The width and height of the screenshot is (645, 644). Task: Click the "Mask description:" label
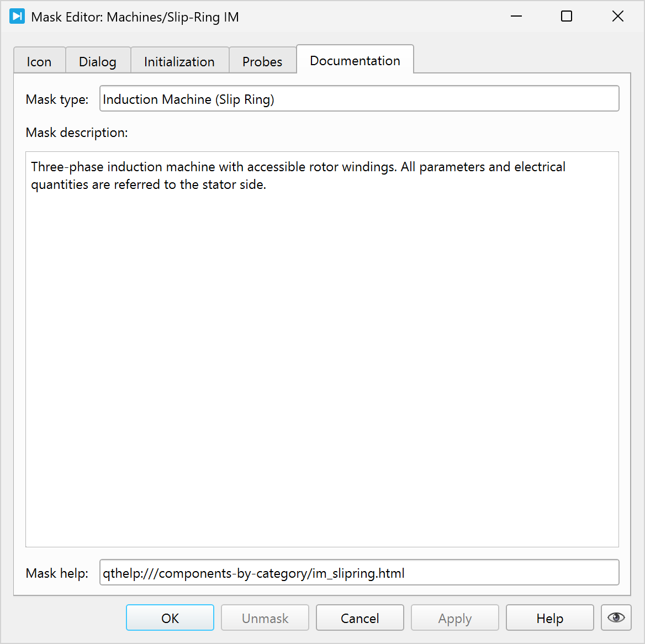click(x=77, y=133)
